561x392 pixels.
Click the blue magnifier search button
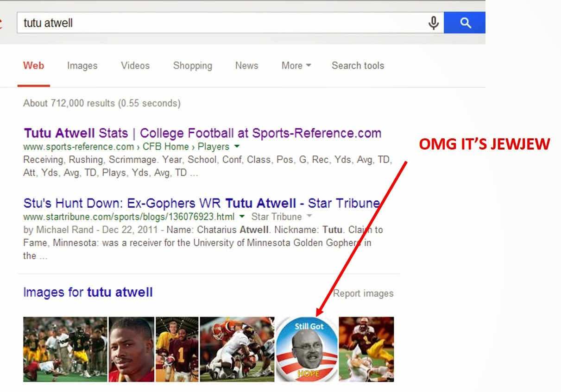pos(464,23)
